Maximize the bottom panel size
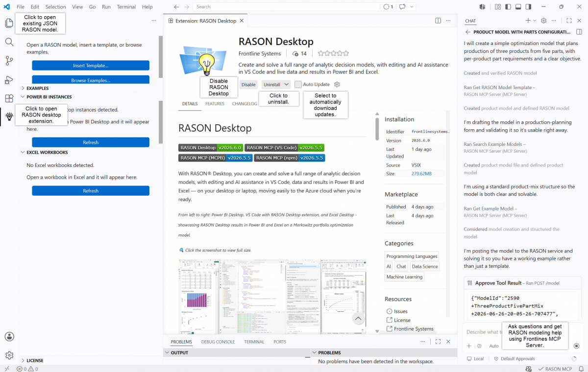Viewport: 588px width, 372px height. pos(438,342)
